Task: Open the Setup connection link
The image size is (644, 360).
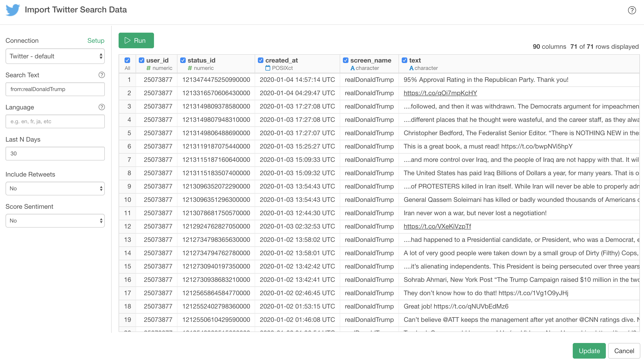Action: pyautogui.click(x=96, y=40)
